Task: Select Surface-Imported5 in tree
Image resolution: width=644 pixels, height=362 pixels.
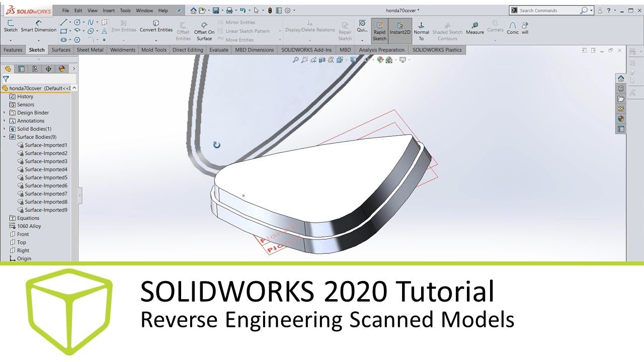Action: 42,177
